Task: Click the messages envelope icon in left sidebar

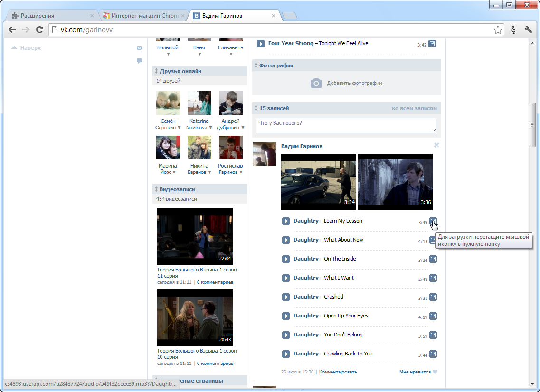Action: point(140,48)
